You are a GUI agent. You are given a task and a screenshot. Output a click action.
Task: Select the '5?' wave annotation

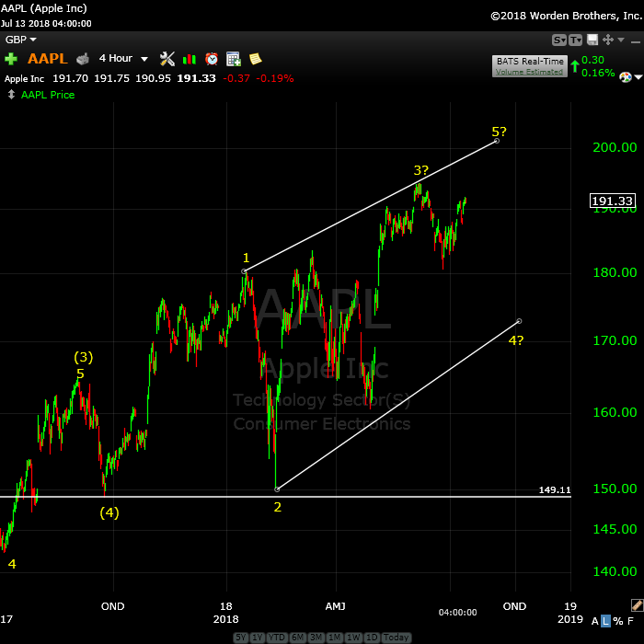[x=500, y=132]
